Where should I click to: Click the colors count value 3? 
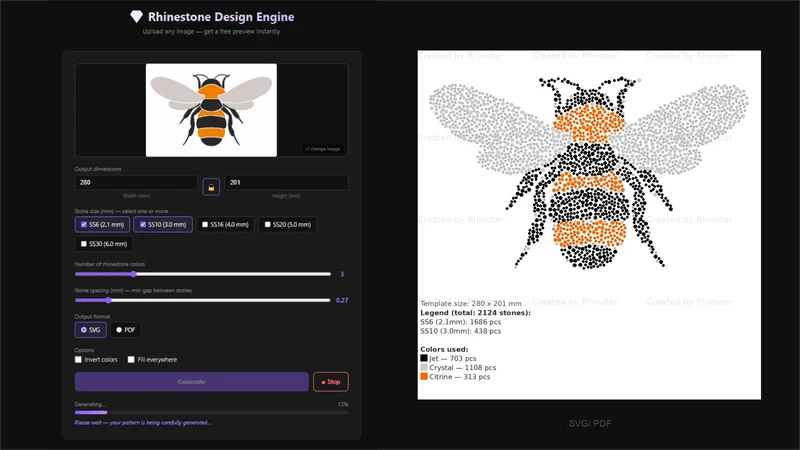tap(342, 274)
